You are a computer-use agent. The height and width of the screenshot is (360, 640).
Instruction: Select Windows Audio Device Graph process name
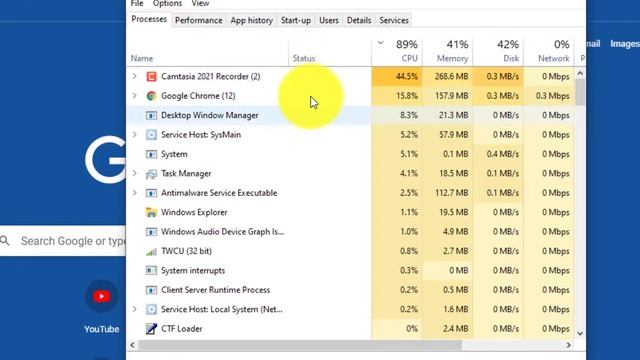click(222, 232)
